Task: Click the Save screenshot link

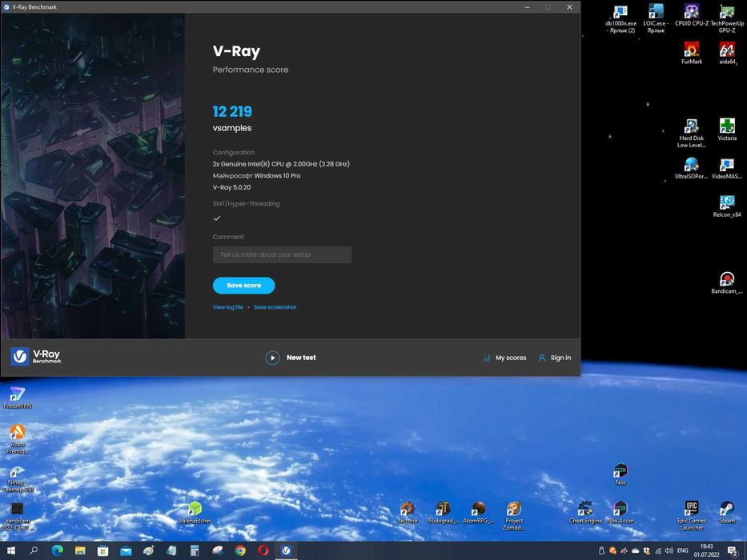Action: [275, 307]
